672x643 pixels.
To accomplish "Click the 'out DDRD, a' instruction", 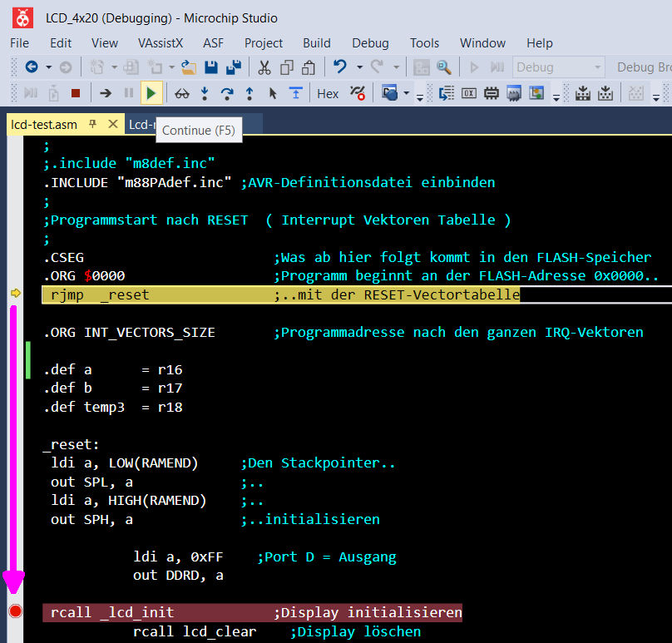I will [178, 576].
